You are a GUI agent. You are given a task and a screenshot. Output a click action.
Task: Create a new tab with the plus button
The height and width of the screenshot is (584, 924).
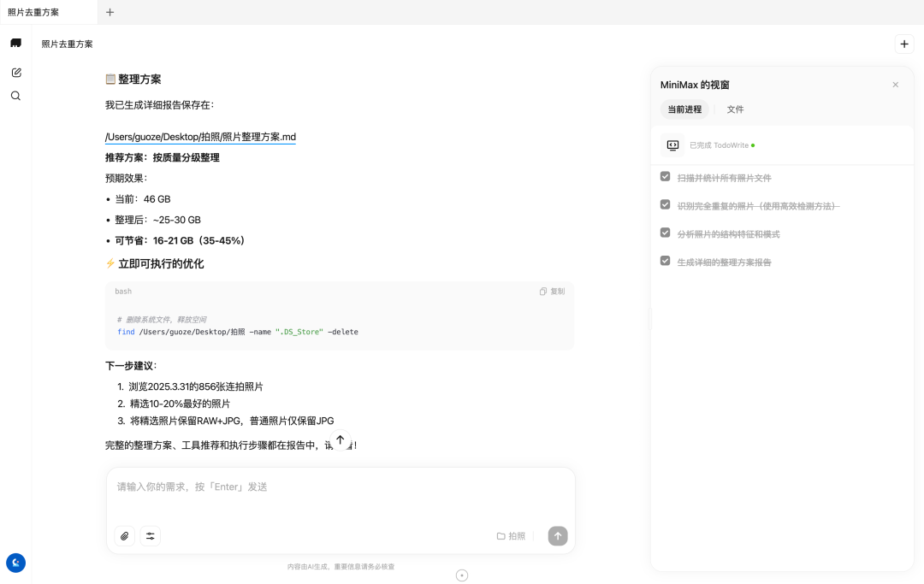point(110,12)
